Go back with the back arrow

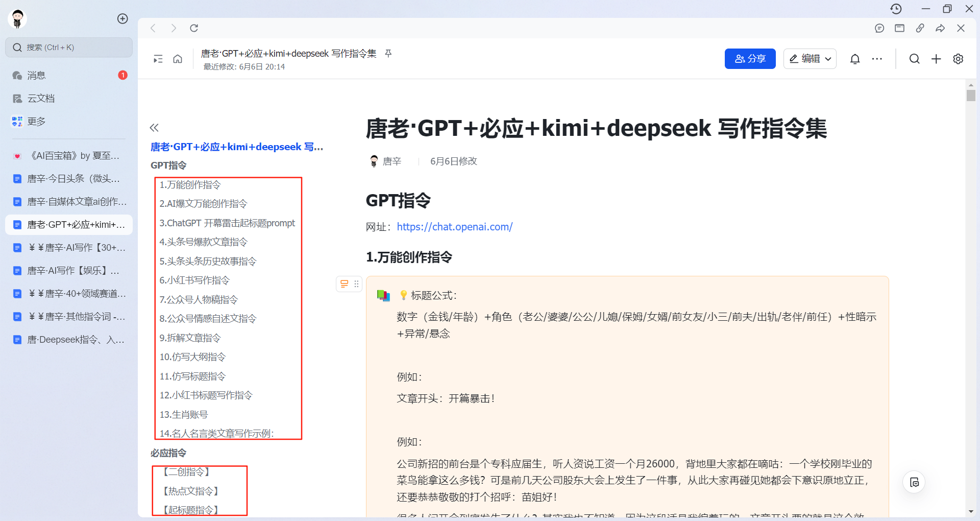tap(153, 28)
